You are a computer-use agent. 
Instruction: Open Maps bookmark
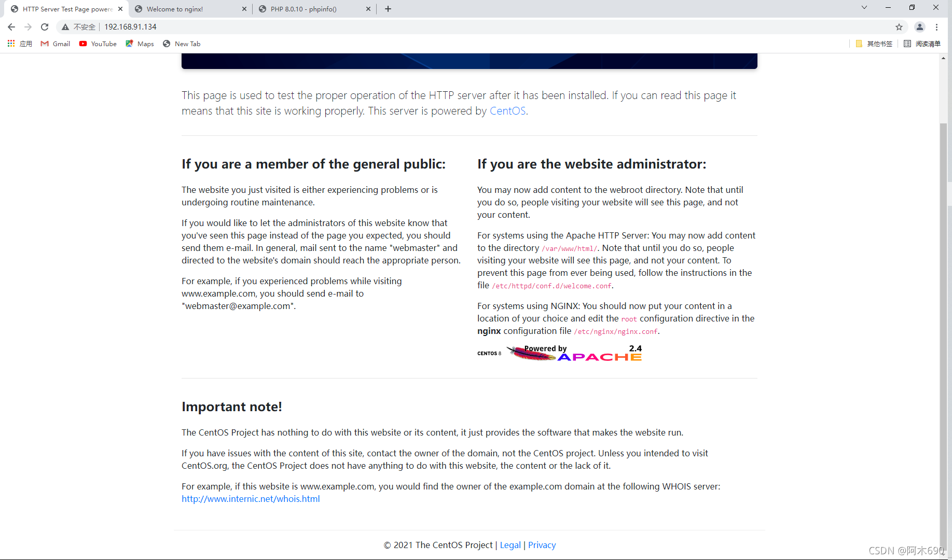140,44
